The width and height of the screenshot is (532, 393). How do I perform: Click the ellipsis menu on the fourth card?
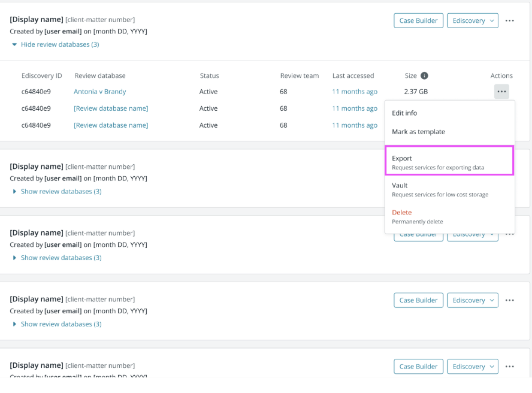point(509,300)
